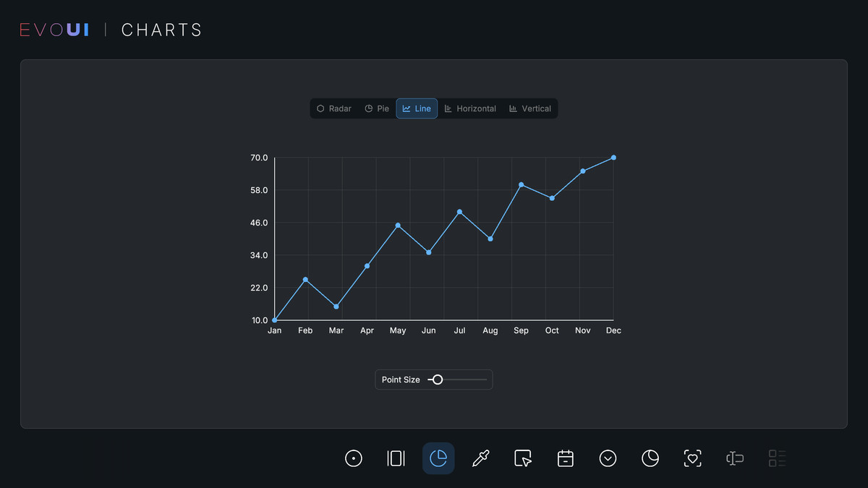Image resolution: width=868 pixels, height=488 pixels.
Task: Enable the Vertical chart type
Action: tap(530, 108)
